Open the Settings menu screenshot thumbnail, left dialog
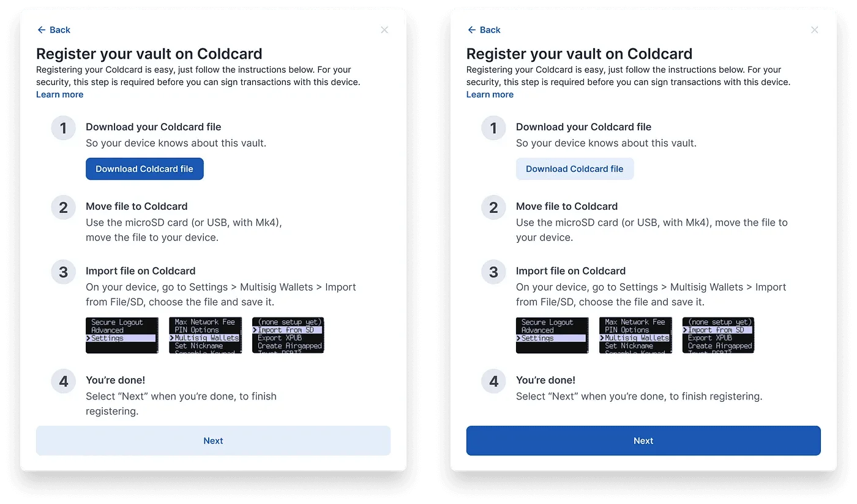The image size is (857, 504). pos(122,335)
